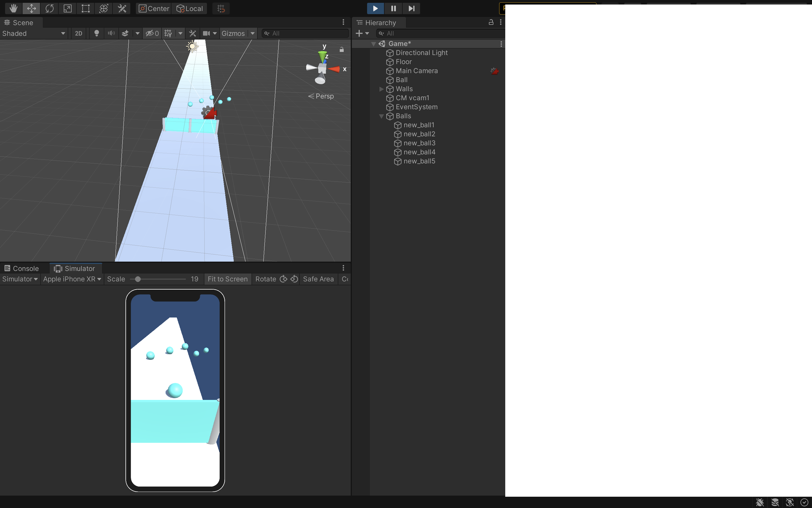Select new_ball3 in Hierarchy
Screen dimensions: 812x508
419,143
